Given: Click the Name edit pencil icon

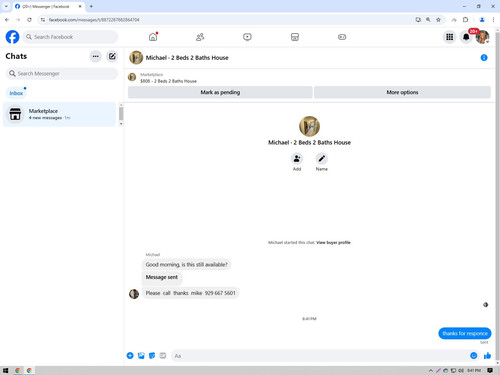Looking at the screenshot, I should 321,159.
